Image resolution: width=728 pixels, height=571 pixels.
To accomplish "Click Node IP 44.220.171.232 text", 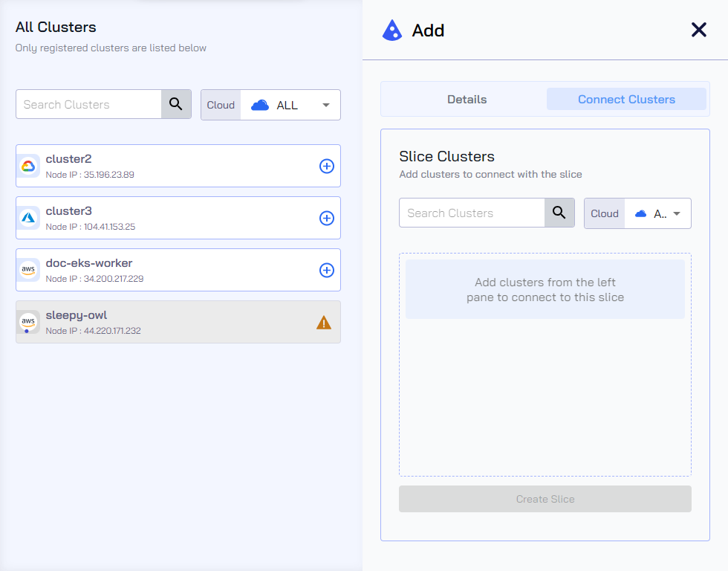I will (94, 331).
